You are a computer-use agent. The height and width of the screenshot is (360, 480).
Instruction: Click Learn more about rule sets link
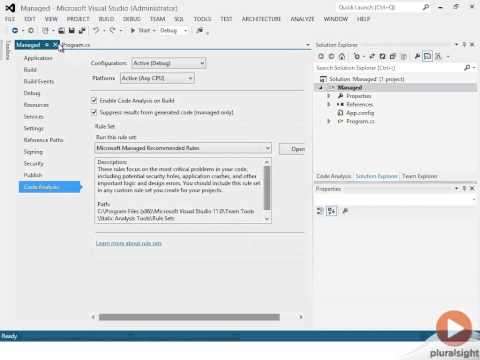click(x=129, y=243)
